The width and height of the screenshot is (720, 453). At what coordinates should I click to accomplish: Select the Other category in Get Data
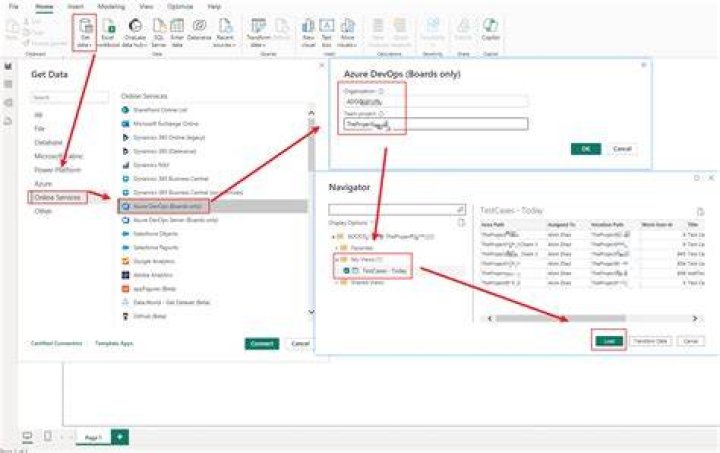pos(43,211)
